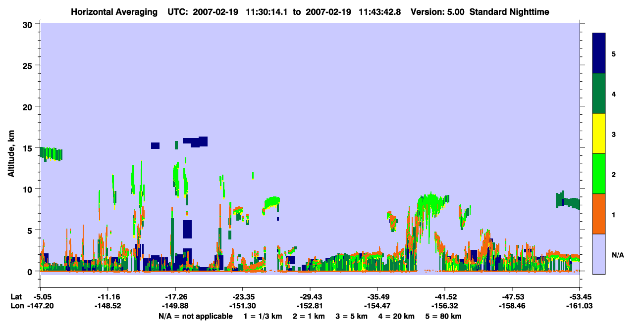Click the latitude value -17.26
The height and width of the screenshot is (330, 644).
pyautogui.click(x=175, y=297)
